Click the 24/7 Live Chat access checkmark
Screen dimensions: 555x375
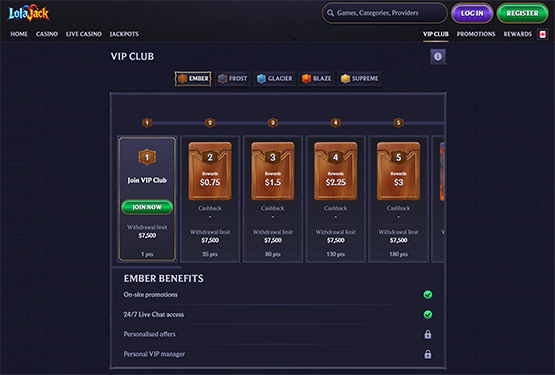click(x=428, y=314)
